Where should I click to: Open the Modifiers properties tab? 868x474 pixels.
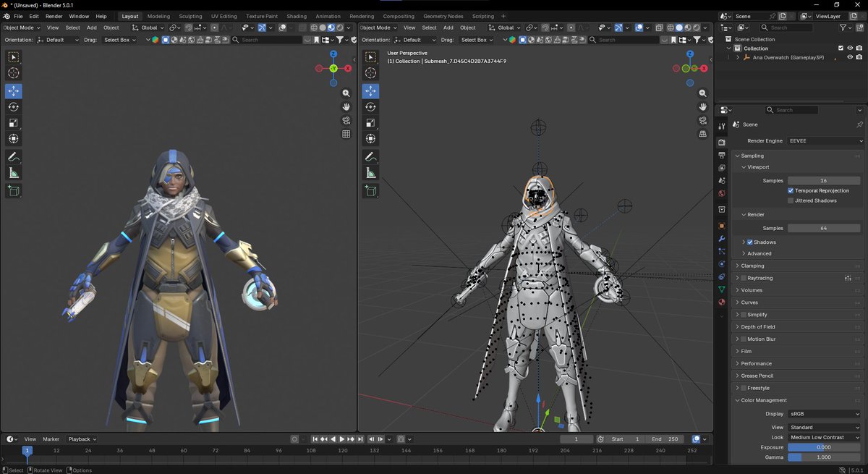point(722,239)
